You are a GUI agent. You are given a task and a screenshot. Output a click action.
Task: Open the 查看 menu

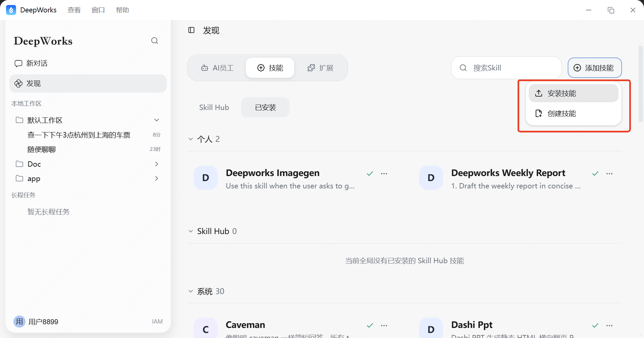(74, 10)
